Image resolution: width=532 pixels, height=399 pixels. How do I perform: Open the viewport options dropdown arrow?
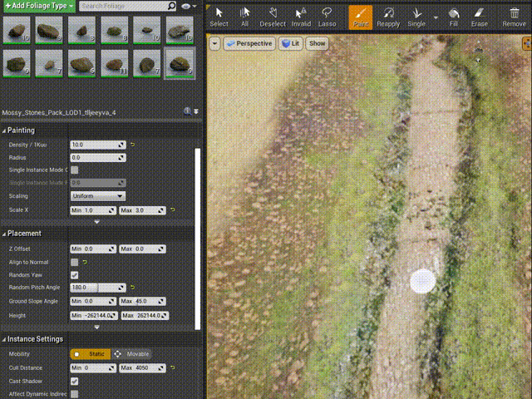[214, 43]
